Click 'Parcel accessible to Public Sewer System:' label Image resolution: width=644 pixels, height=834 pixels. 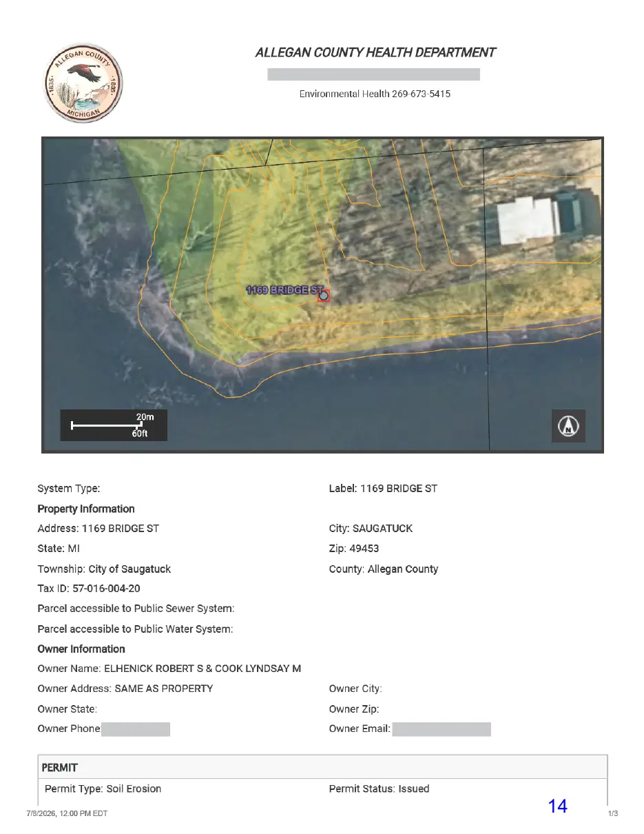click(136, 609)
